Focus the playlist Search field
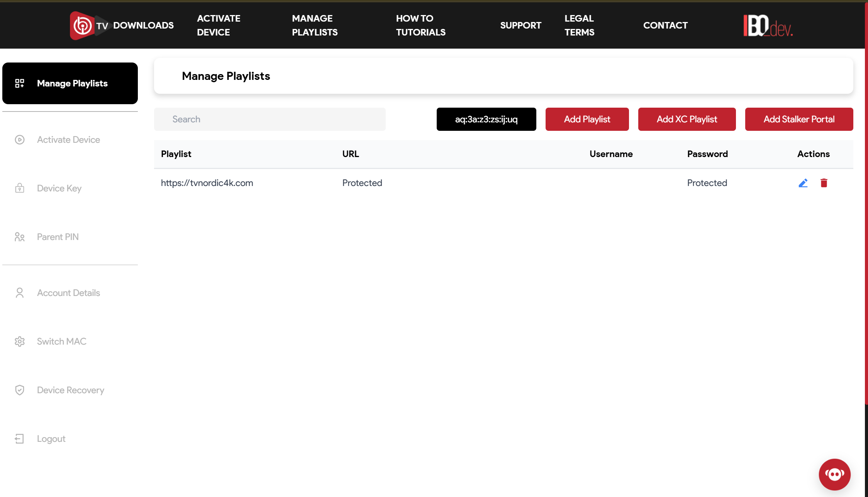 pos(270,119)
